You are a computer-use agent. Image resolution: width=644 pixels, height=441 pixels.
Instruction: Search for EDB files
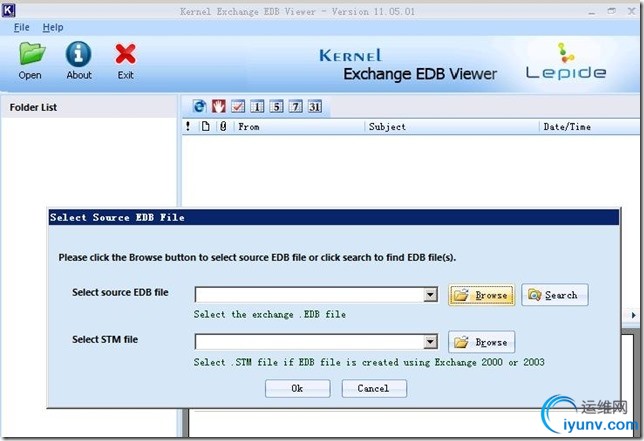coord(555,295)
